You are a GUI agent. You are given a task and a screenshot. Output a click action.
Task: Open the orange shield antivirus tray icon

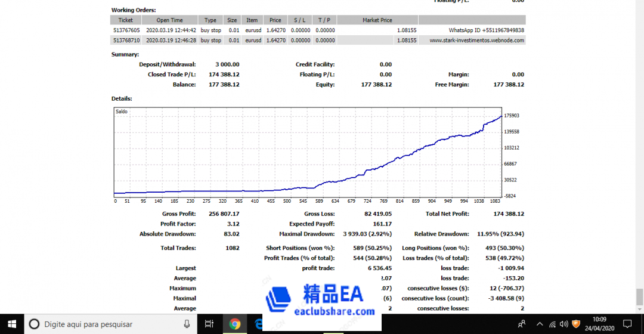click(576, 324)
